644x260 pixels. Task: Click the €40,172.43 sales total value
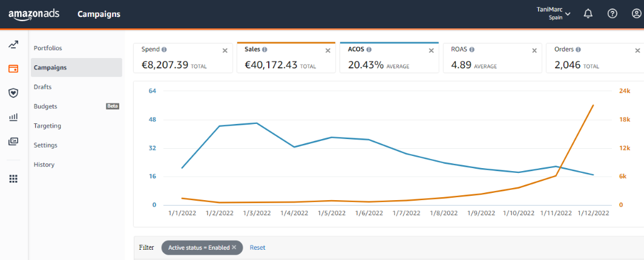coord(271,65)
